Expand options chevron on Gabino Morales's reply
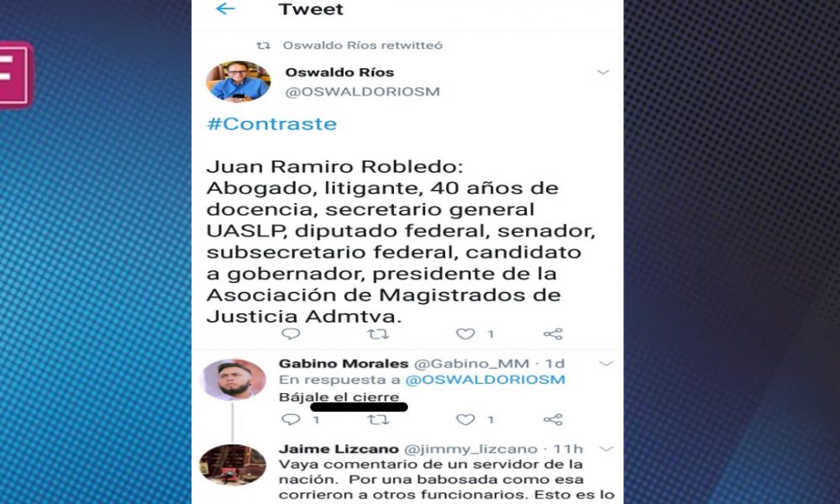The width and height of the screenshot is (840, 504). [x=606, y=364]
